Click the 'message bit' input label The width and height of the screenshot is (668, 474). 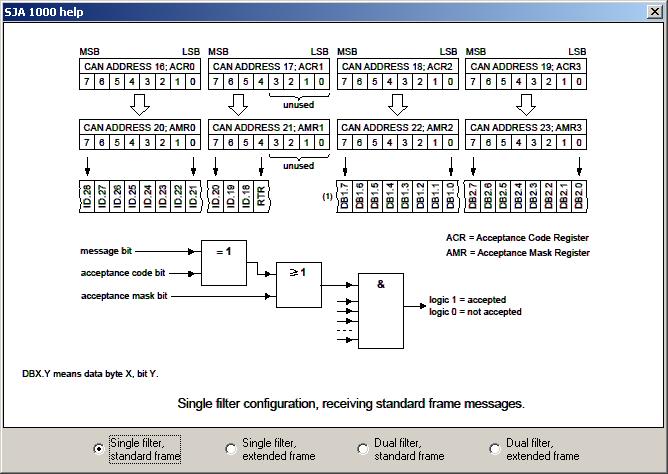106,251
